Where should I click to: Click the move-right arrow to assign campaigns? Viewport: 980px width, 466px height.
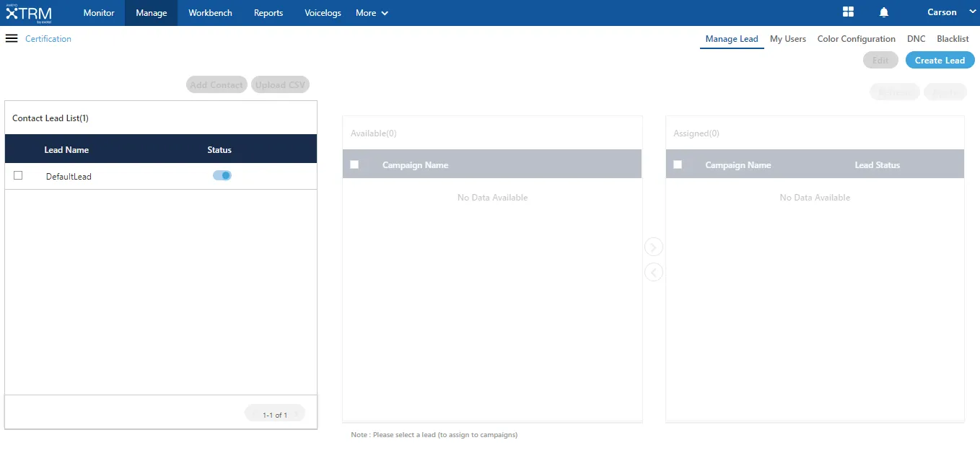tap(653, 247)
